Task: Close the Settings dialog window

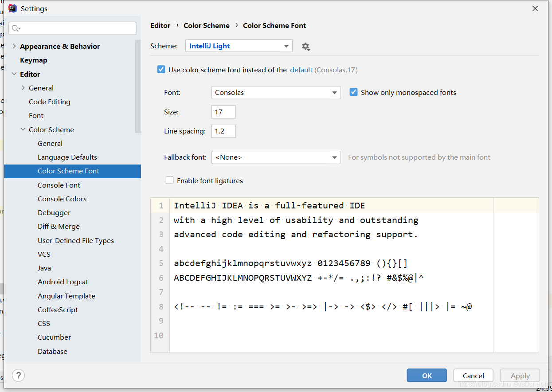Action: click(535, 8)
